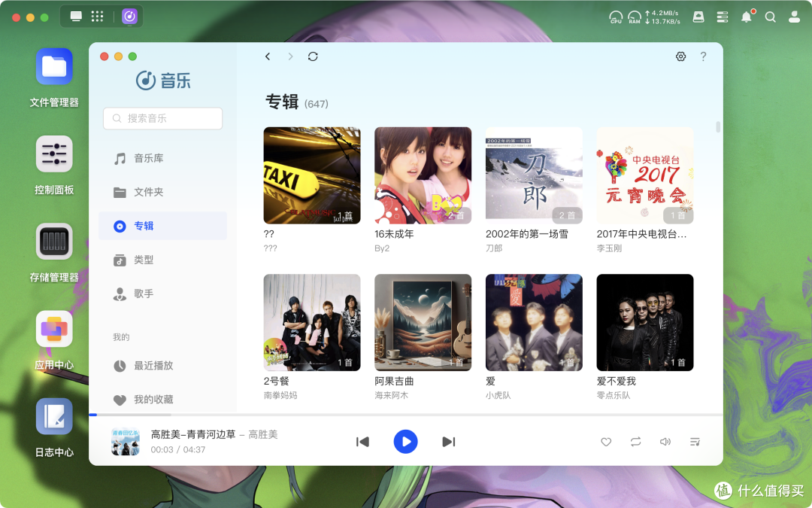The width and height of the screenshot is (812, 508).
Task: Click the 搜索音乐 search field
Action: pyautogui.click(x=162, y=118)
